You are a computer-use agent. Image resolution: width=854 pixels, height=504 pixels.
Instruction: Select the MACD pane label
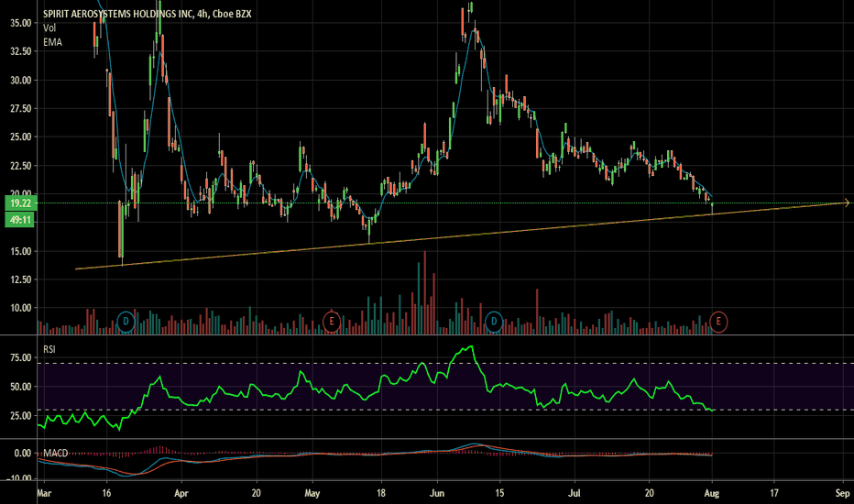(x=56, y=454)
